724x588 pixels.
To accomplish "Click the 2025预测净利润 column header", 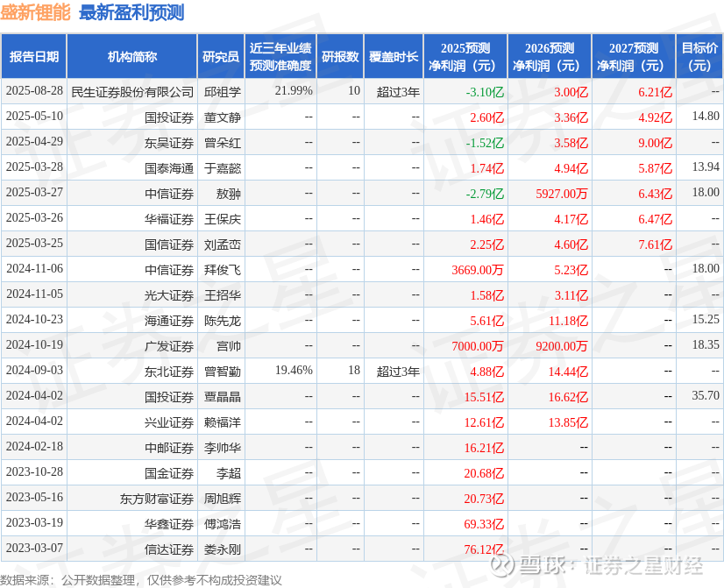I will (x=465, y=56).
